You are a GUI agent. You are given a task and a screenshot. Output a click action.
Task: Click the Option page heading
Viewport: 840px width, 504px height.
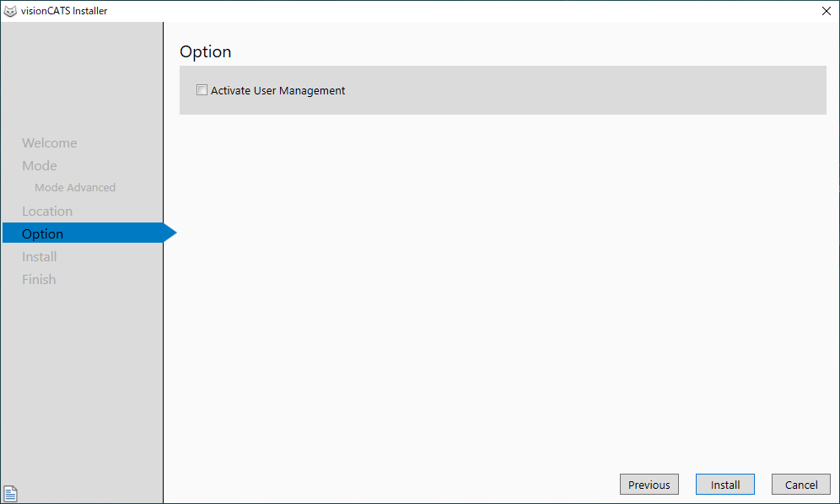(x=205, y=51)
